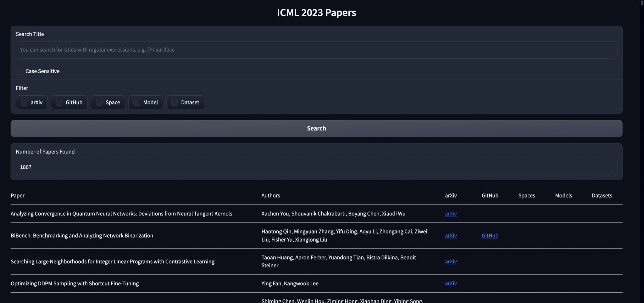This screenshot has width=644, height=303.
Task: Select 'Searching Large Neighborhoods for Integer Linear Programs' title
Action: [x=113, y=261]
